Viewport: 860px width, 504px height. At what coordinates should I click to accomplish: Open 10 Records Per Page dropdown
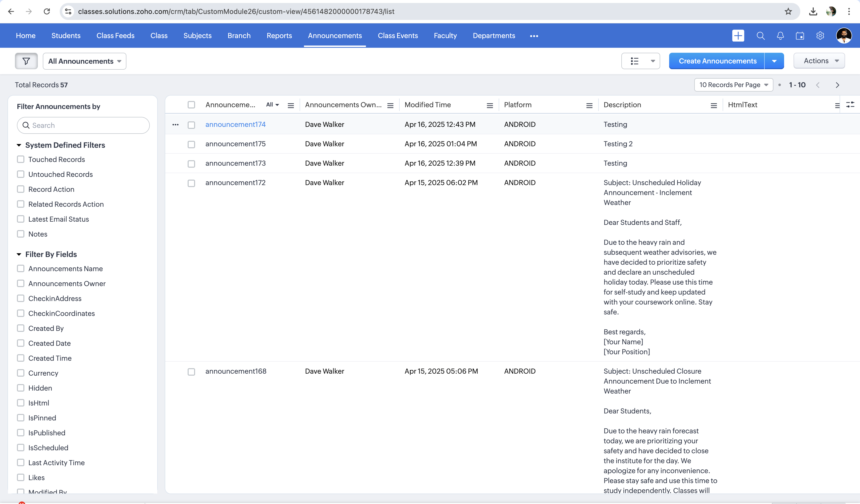click(x=733, y=85)
